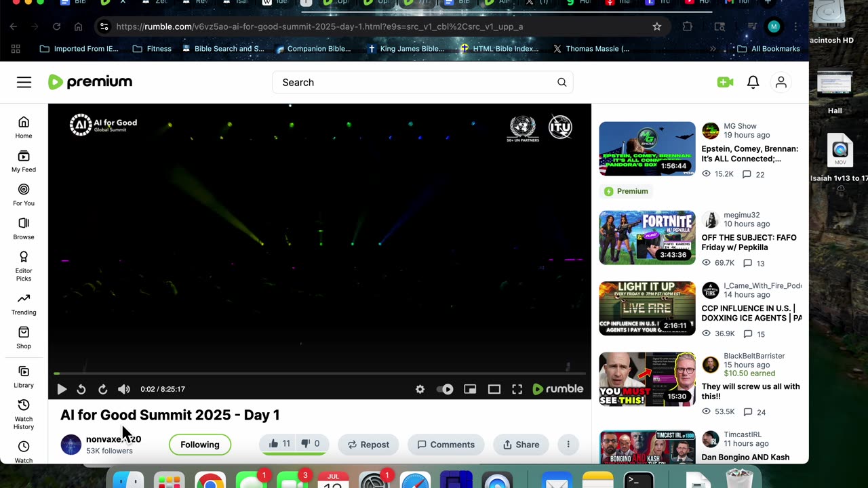Open the All Bookmarks folder
Image resolution: width=868 pixels, height=488 pixels.
pos(768,49)
